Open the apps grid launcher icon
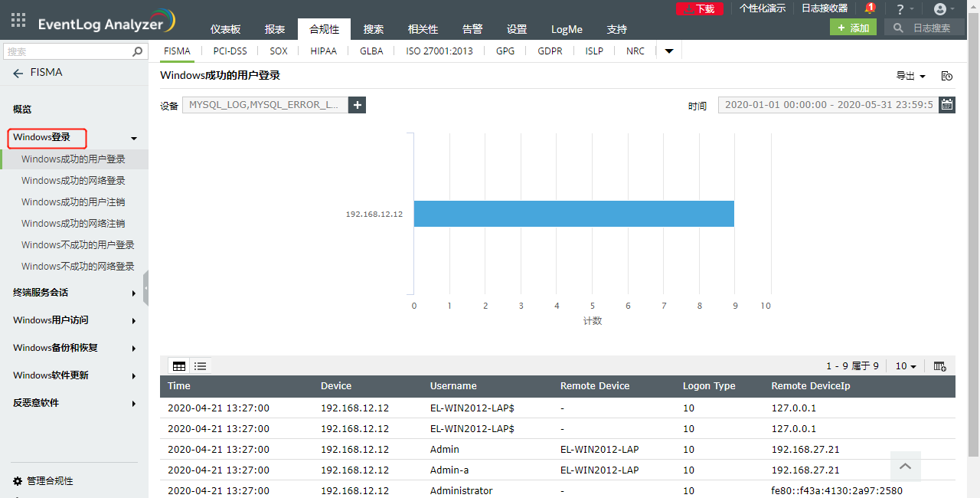Viewport: 980px width, 498px height. pyautogui.click(x=18, y=21)
